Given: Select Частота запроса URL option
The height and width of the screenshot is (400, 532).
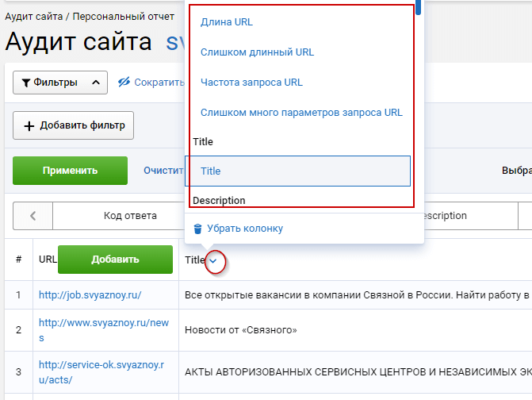Looking at the screenshot, I should click(x=251, y=83).
